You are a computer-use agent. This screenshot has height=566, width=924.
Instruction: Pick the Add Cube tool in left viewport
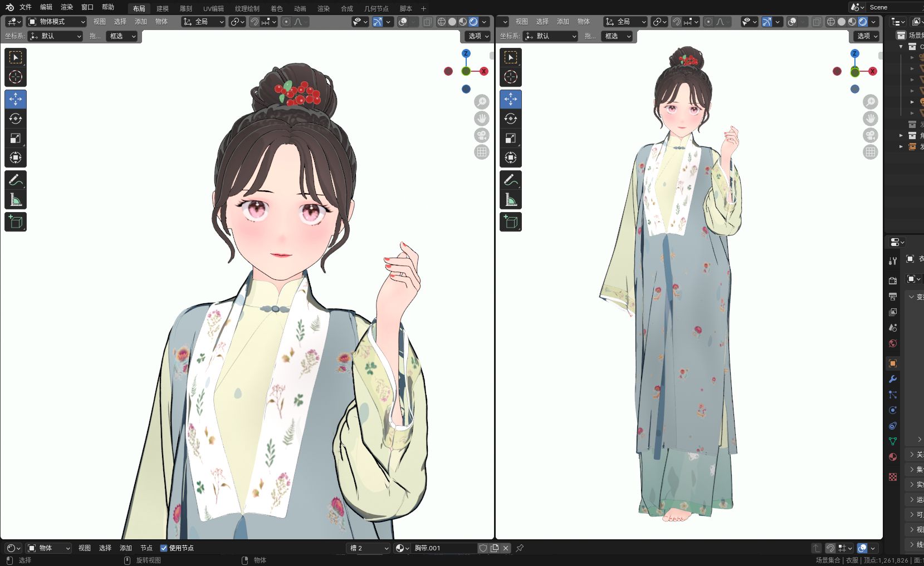[x=16, y=222]
